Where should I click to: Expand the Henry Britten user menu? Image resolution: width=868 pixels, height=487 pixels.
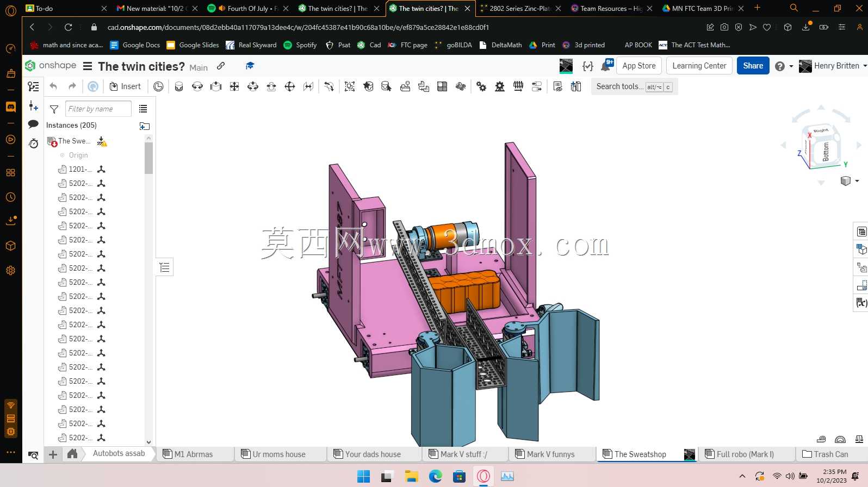(x=833, y=66)
